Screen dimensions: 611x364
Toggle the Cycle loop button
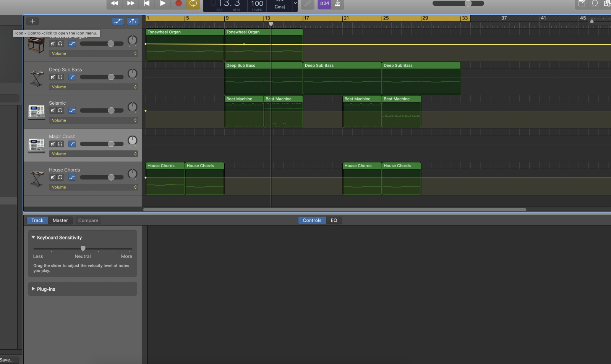click(x=193, y=3)
